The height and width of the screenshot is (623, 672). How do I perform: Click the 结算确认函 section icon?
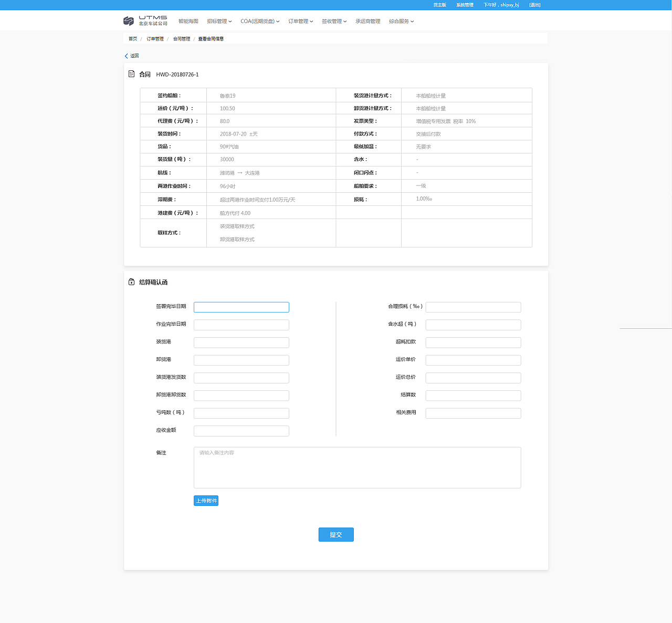131,282
